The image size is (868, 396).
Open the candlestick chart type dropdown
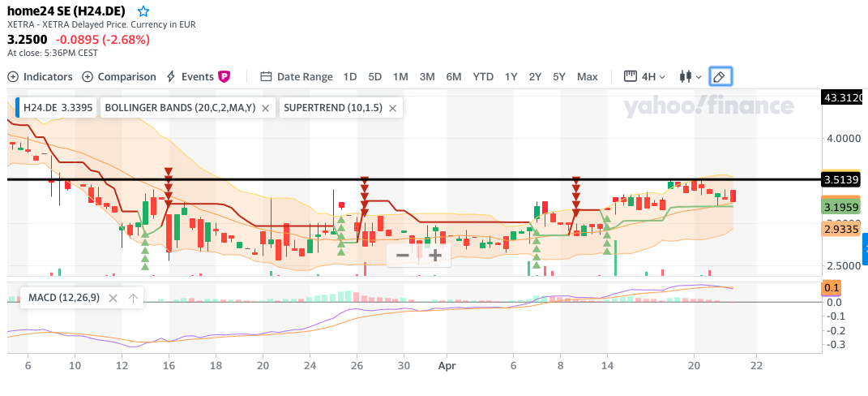click(690, 76)
